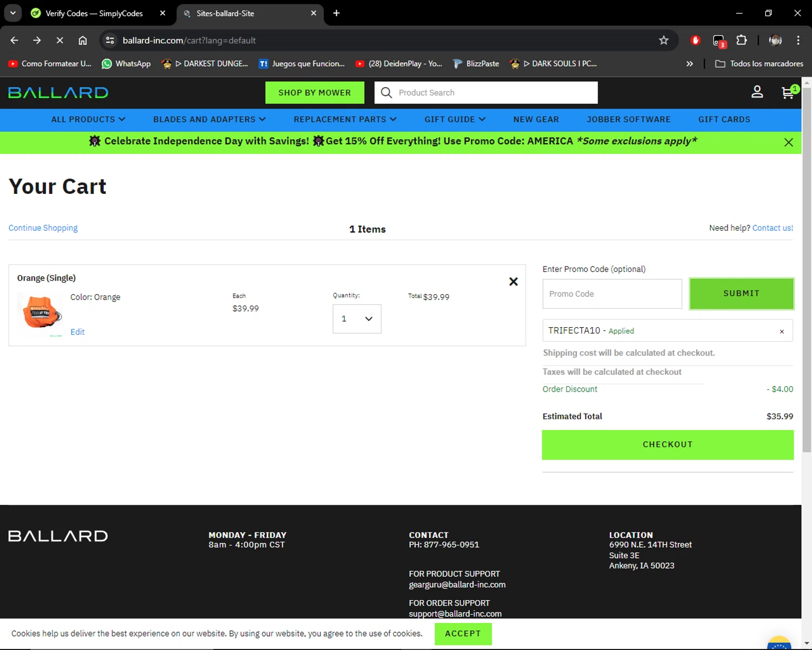Switch to the Verify Codes — SimplyCodes tab
The image size is (812, 650).
pyautogui.click(x=94, y=13)
